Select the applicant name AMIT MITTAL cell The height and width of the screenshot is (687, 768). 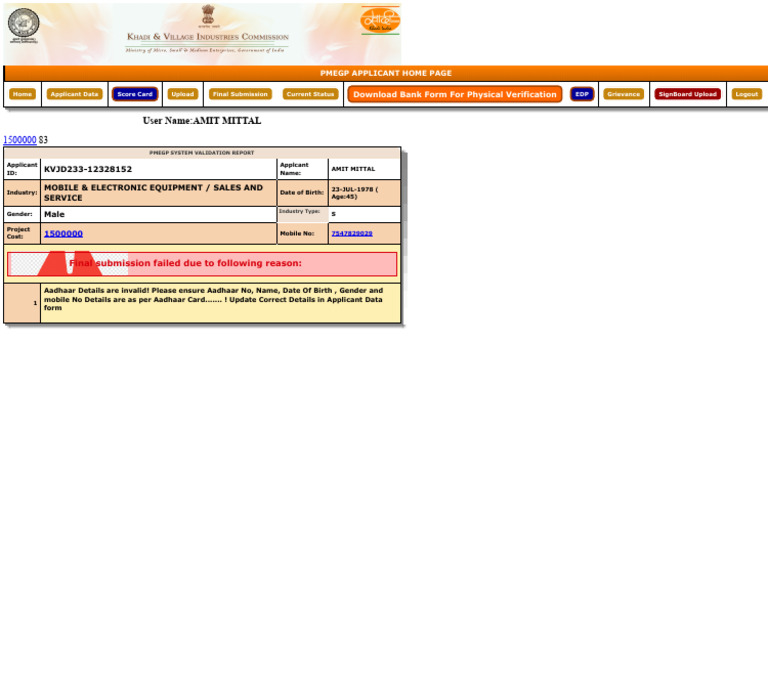click(364, 169)
